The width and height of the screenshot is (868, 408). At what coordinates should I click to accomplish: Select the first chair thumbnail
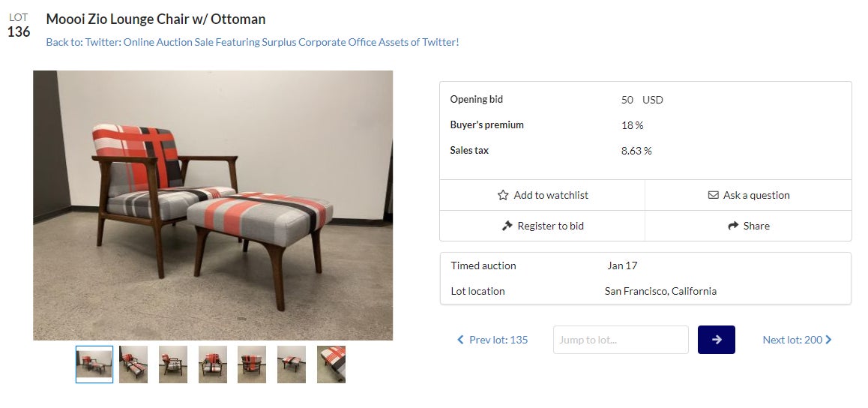94,364
